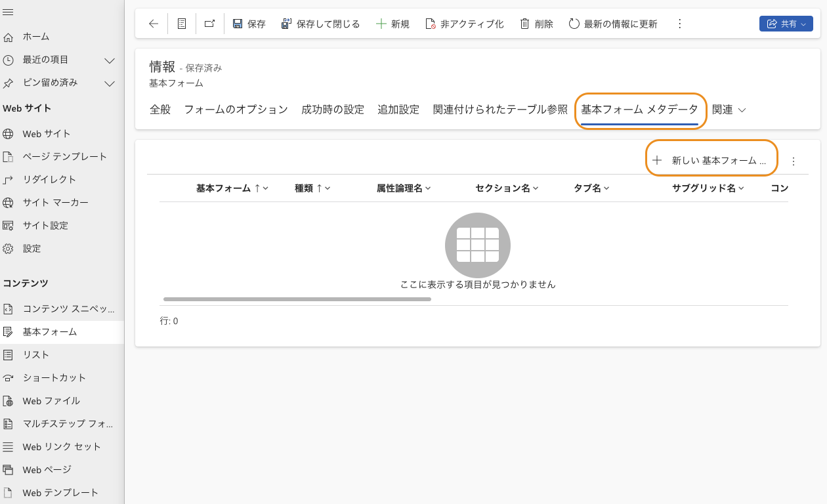Image resolution: width=827 pixels, height=504 pixels.
Task: Click 新しい 基本フォーム button
Action: coord(711,160)
